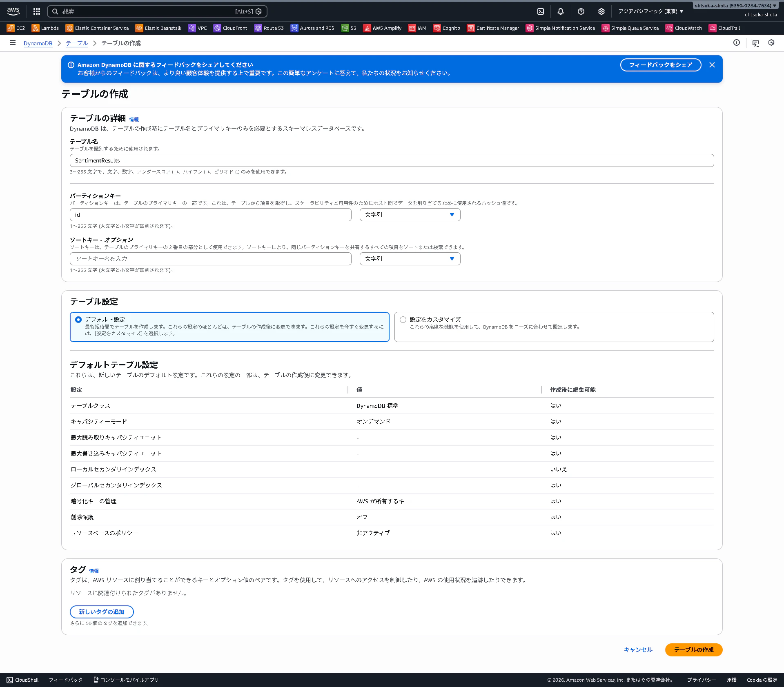Viewport: 784px width, 687px height.
Task: Click the 非アクティブ policy value
Action: click(x=373, y=533)
